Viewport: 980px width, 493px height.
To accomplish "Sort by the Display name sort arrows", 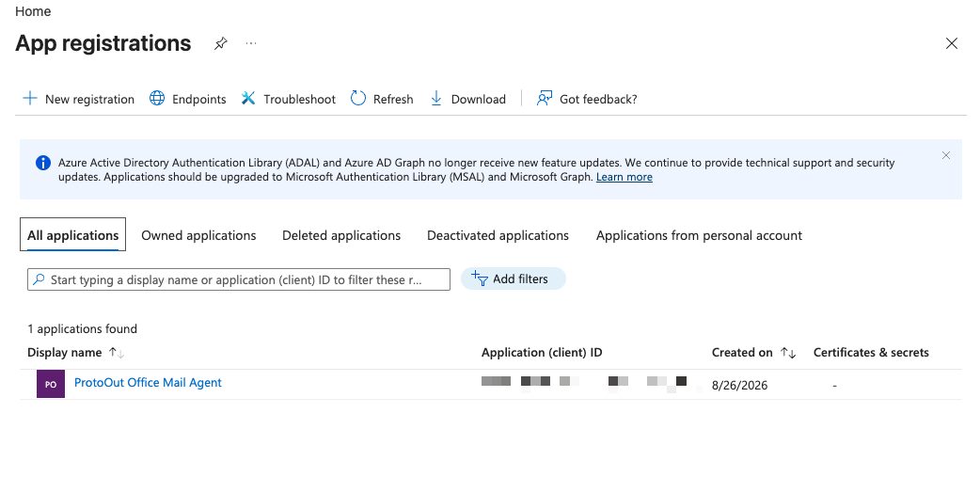I will pyautogui.click(x=117, y=353).
